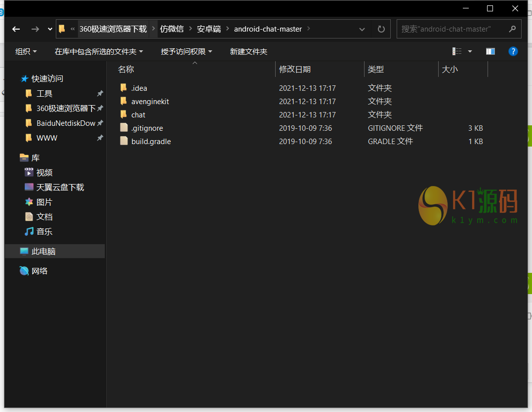Image resolution: width=532 pixels, height=412 pixels.
Task: Click the Forward navigation arrow
Action: click(x=35, y=29)
